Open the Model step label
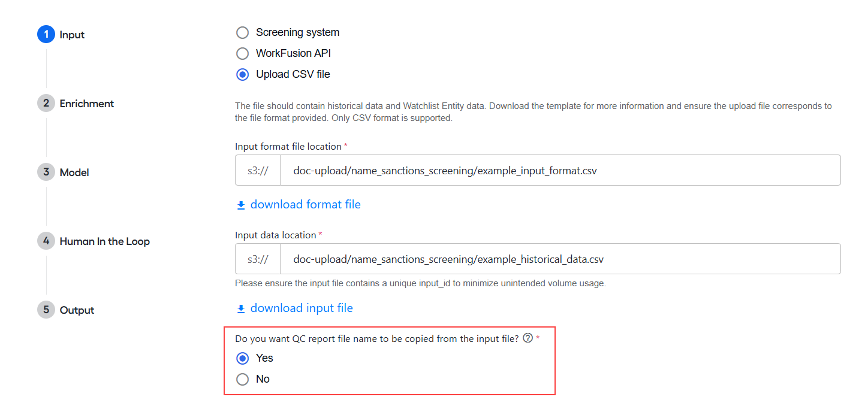The width and height of the screenshot is (868, 412). [x=74, y=172]
